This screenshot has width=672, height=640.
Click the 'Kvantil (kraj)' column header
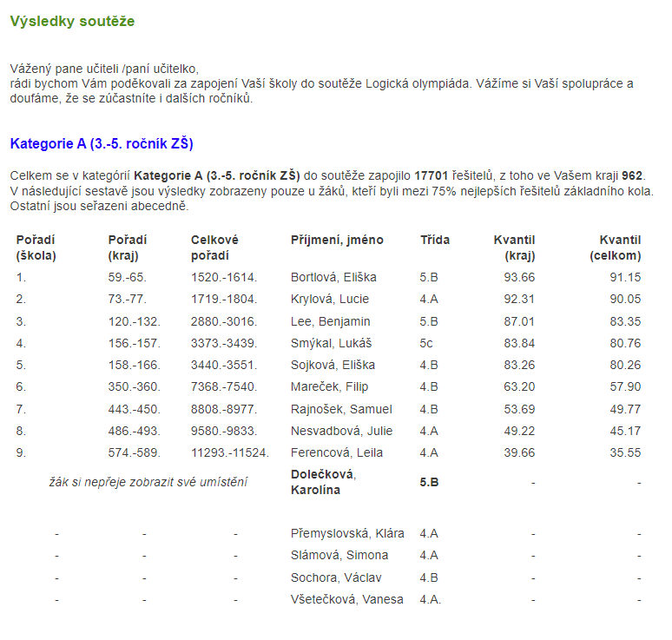[x=514, y=247]
